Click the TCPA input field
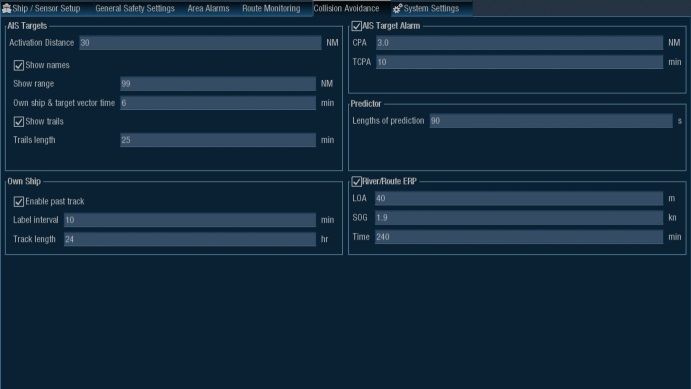Viewport: 691px width, 389px height. (519, 62)
